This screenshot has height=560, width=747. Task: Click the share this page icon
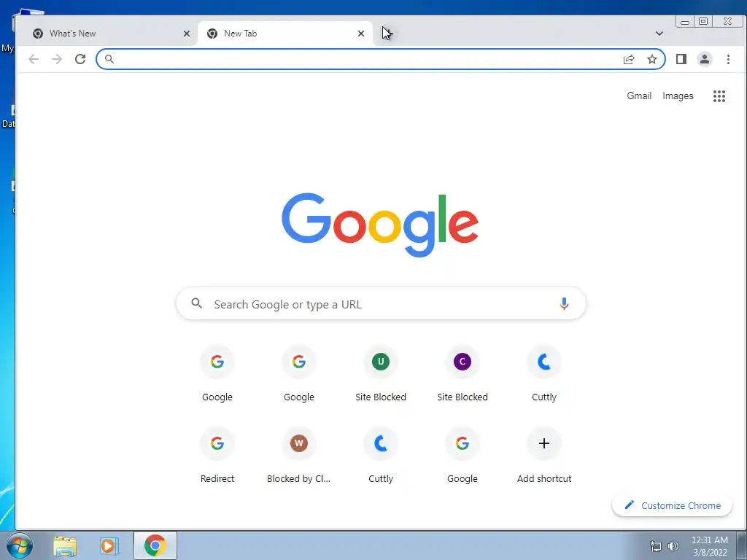pyautogui.click(x=629, y=59)
